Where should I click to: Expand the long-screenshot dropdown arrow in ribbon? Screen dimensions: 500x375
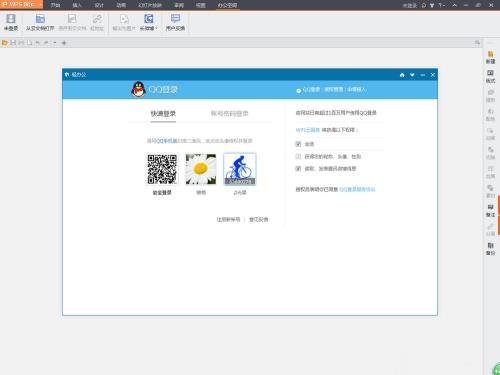(157, 29)
